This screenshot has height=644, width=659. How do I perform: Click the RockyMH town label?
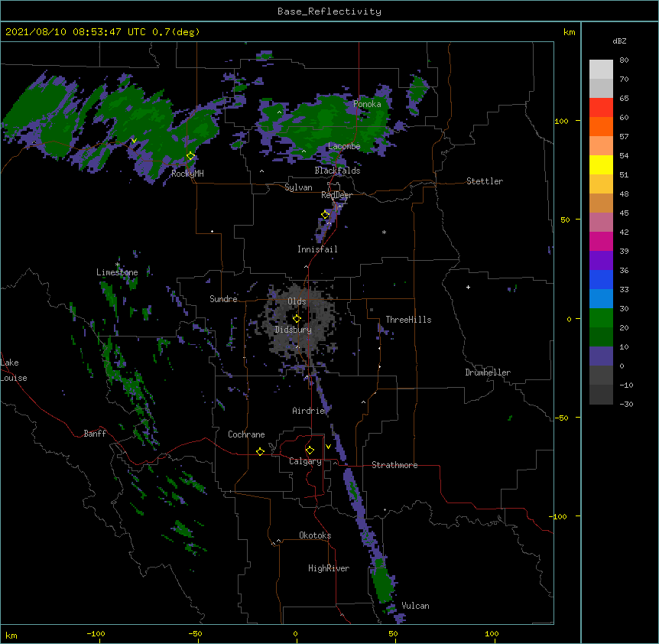(187, 174)
